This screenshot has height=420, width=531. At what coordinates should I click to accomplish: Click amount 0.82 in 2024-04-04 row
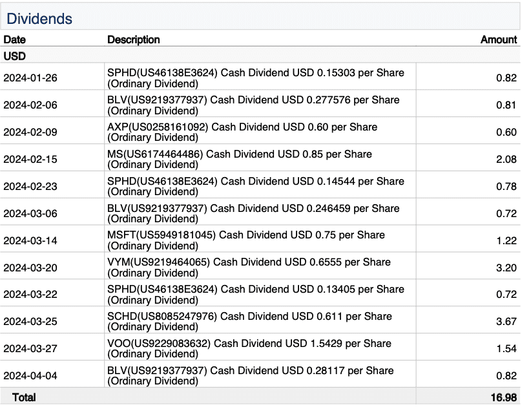506,375
